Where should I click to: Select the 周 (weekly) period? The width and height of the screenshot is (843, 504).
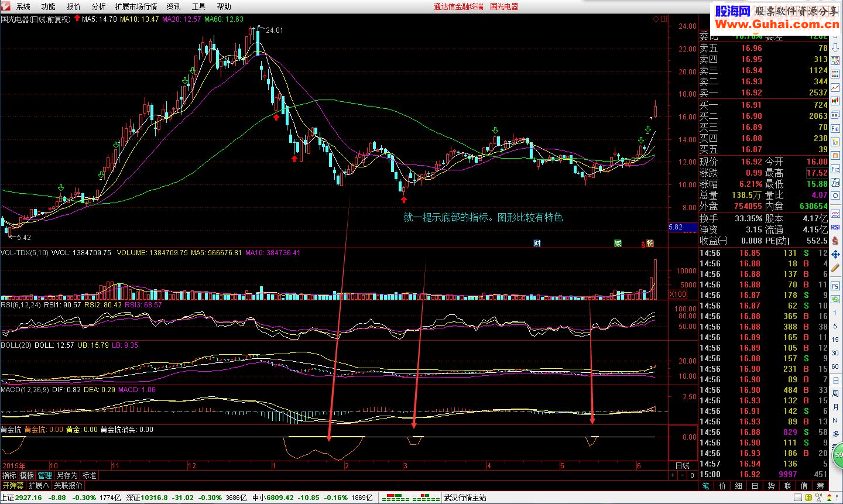[835, 393]
